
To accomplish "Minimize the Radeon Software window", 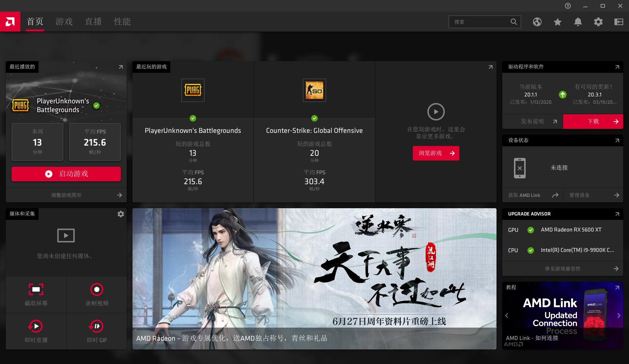I will tap(585, 6).
